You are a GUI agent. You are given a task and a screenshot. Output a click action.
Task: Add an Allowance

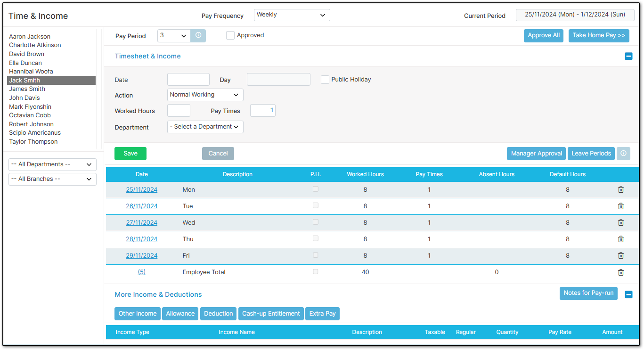(180, 314)
